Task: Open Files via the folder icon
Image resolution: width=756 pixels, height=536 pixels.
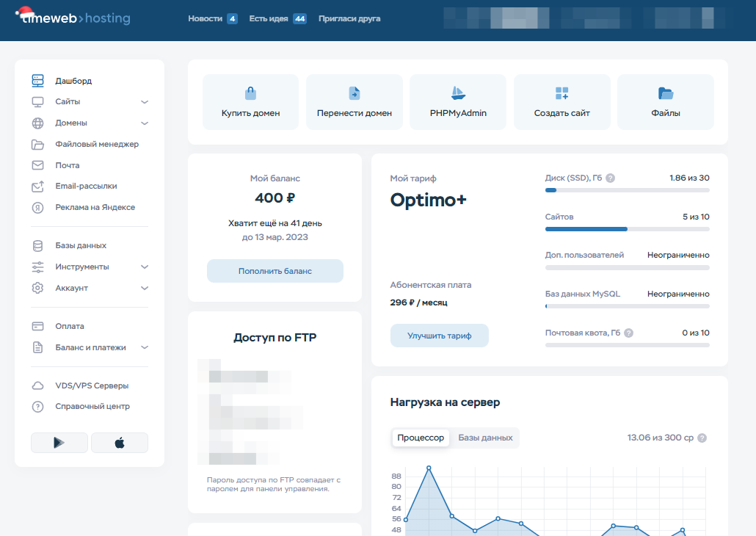Action: coord(666,93)
